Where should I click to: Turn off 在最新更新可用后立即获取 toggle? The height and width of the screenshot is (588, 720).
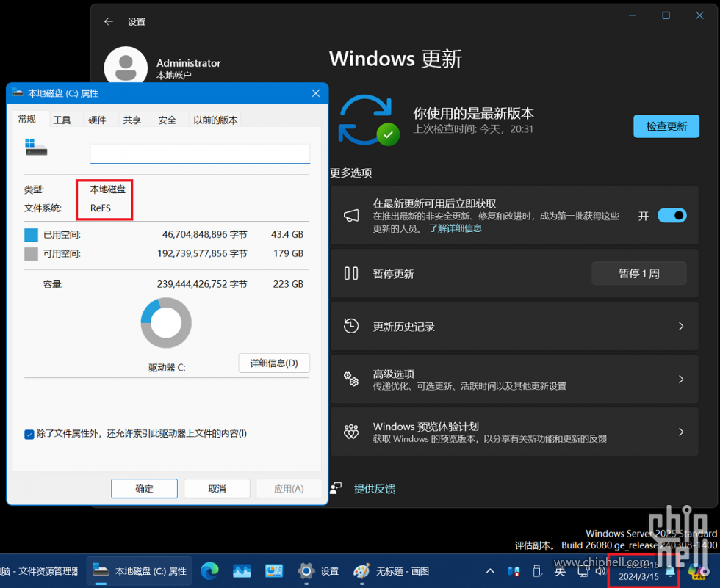coord(672,216)
